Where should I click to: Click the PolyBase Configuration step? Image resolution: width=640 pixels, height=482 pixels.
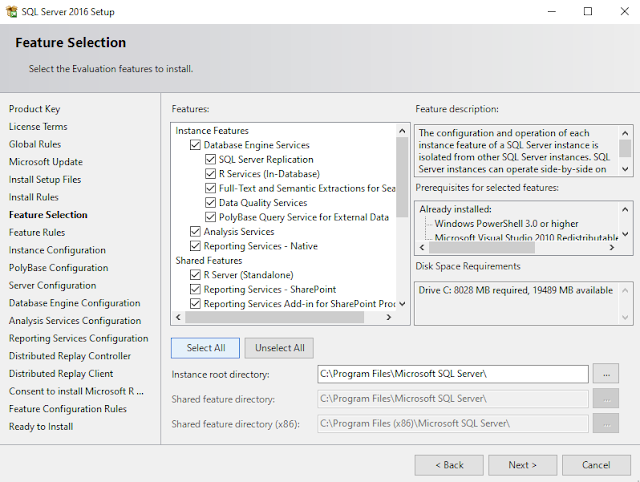(x=58, y=268)
